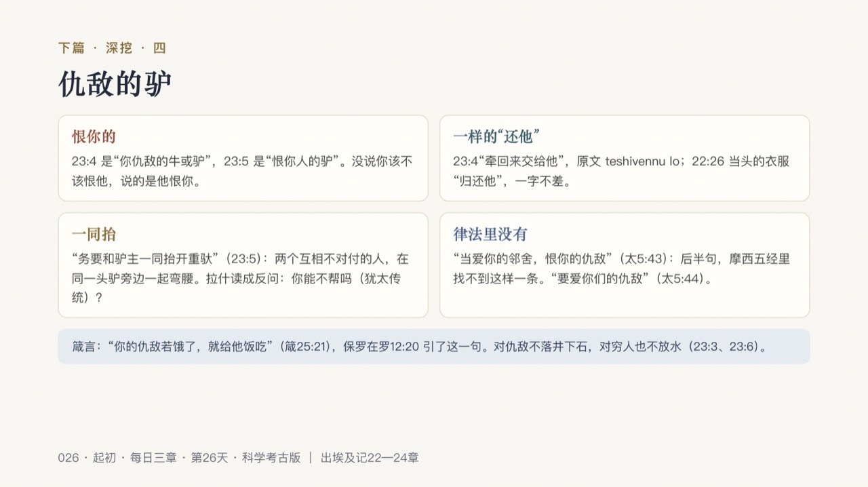Click the footer text 出埃及记22—24章
The height and width of the screenshot is (487, 868).
[370, 458]
